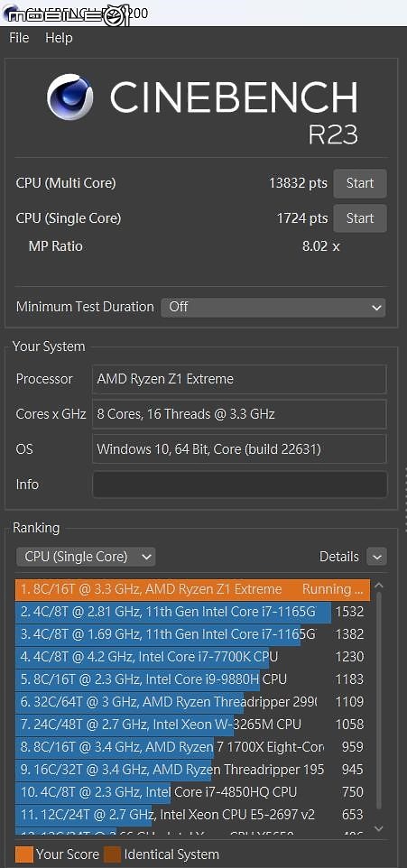Select the Xeon E5-2697 v2 ranking entry

pos(193,814)
